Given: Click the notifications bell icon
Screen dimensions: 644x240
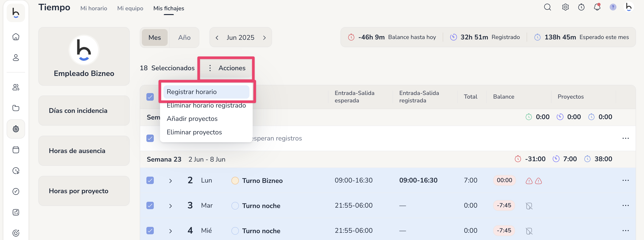Looking at the screenshot, I should [597, 7].
